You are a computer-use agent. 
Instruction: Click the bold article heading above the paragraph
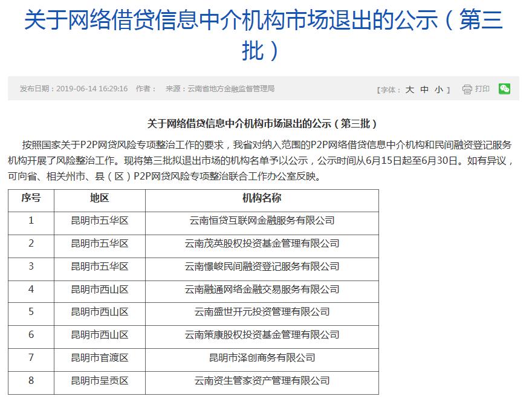click(262, 123)
